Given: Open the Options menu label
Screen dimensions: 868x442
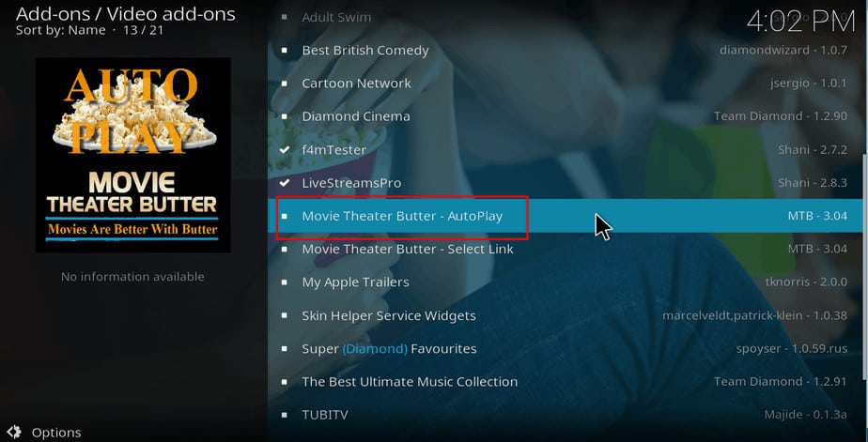Looking at the screenshot, I should pyautogui.click(x=56, y=433).
